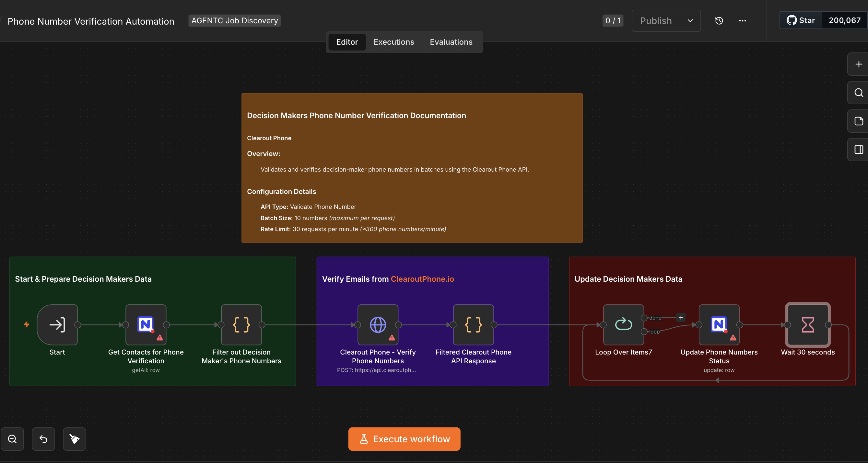Image resolution: width=868 pixels, height=463 pixels.
Task: Click the GitHub Star button
Action: 801,20
